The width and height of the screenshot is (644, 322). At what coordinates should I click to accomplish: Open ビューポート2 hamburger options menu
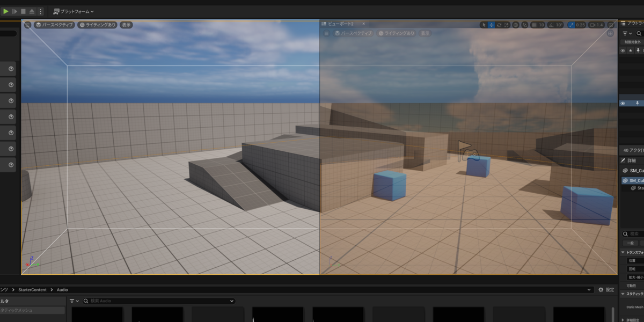326,33
